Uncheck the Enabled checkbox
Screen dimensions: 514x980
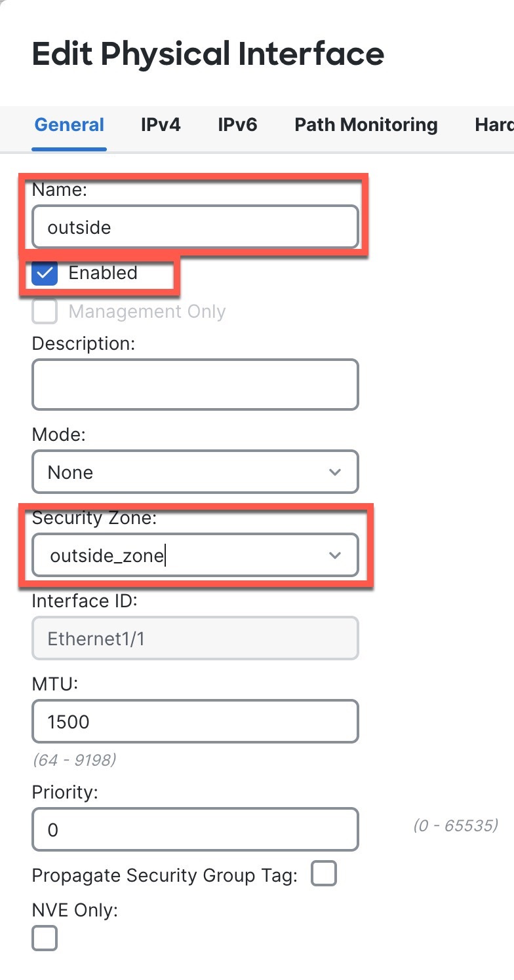point(45,273)
